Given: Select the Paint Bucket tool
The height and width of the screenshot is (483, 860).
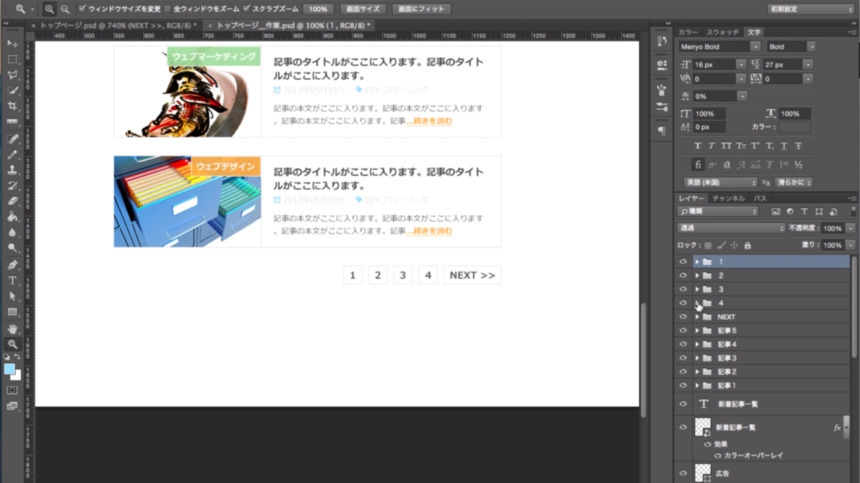Looking at the screenshot, I should point(12,217).
